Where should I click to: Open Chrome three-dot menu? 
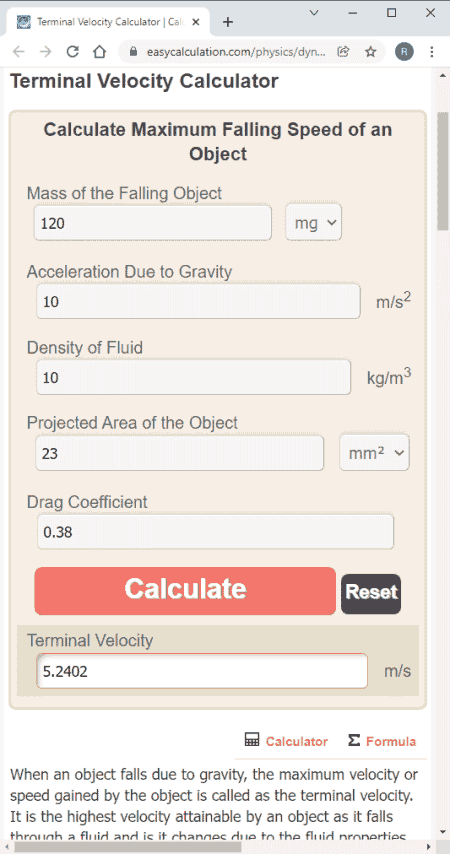(432, 52)
